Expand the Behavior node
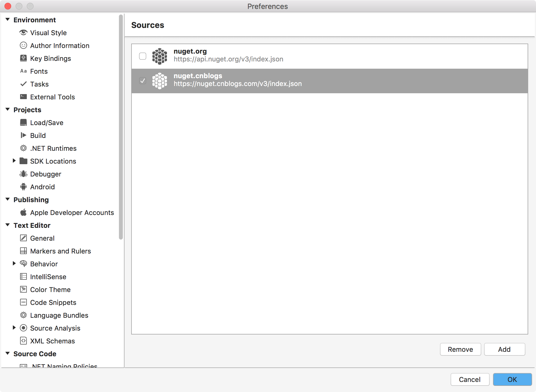This screenshot has width=536, height=392. [14, 264]
